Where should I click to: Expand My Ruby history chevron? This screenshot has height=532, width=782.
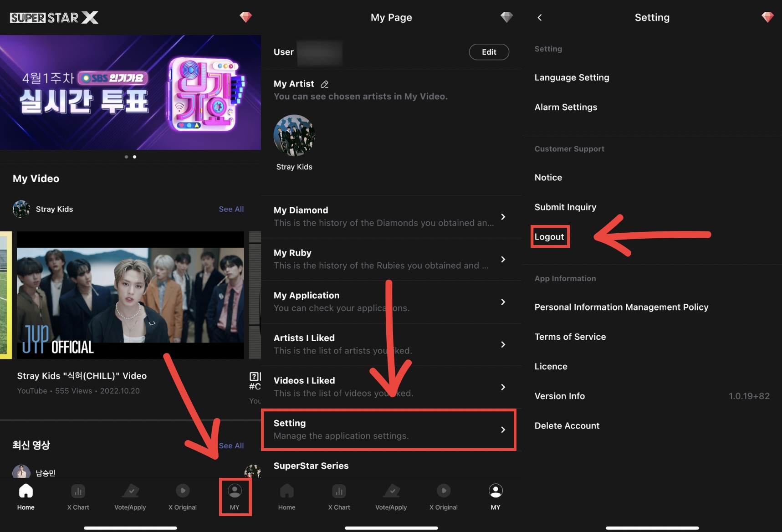[x=503, y=259]
